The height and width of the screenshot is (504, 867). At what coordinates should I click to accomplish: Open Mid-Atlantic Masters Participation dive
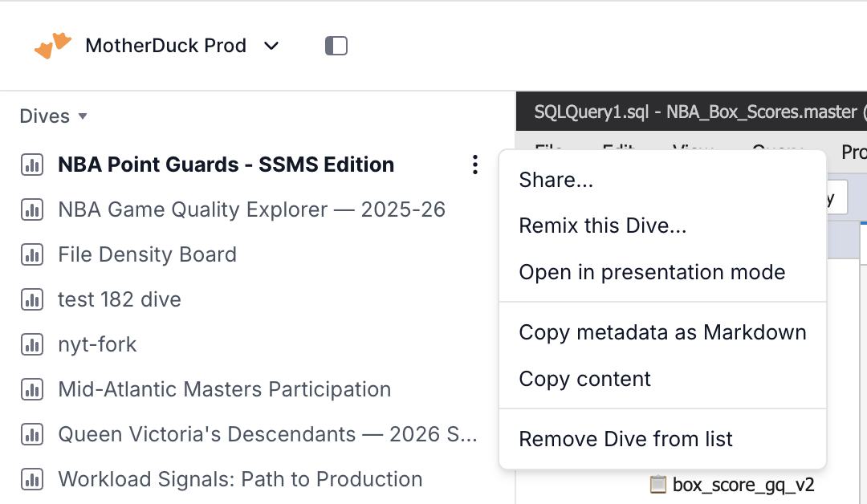tap(225, 389)
